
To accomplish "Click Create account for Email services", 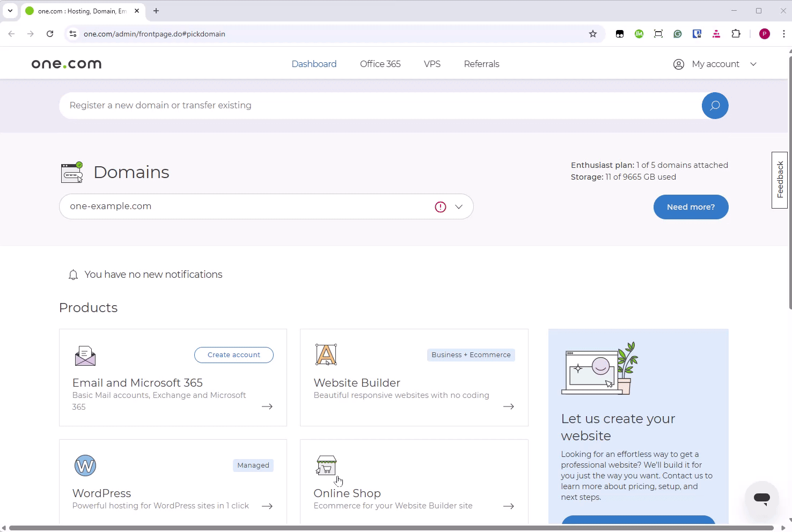I will click(x=233, y=354).
